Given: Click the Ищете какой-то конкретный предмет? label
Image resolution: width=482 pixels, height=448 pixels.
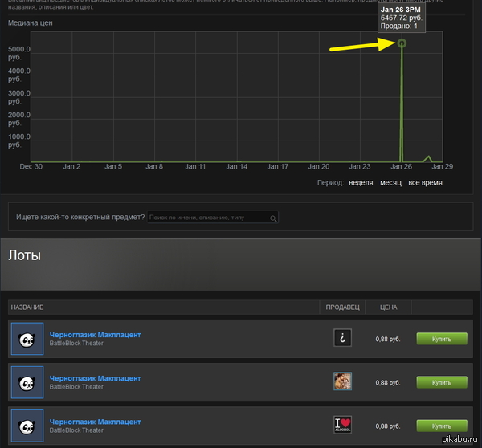Looking at the screenshot, I should coord(80,218).
